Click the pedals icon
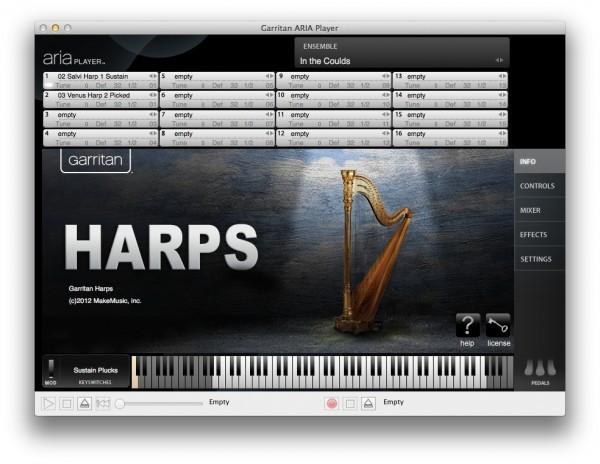Screen dimensions: 600x464 pyautogui.click(x=540, y=368)
